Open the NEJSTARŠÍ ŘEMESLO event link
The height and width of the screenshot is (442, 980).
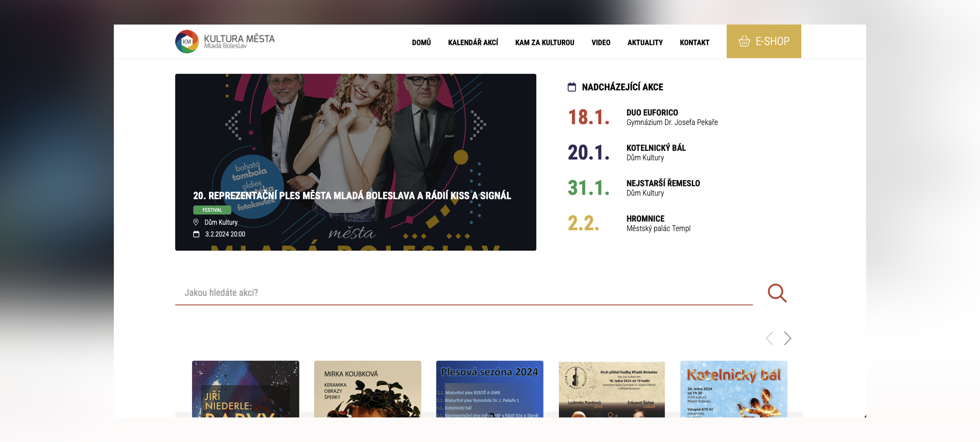(x=663, y=183)
